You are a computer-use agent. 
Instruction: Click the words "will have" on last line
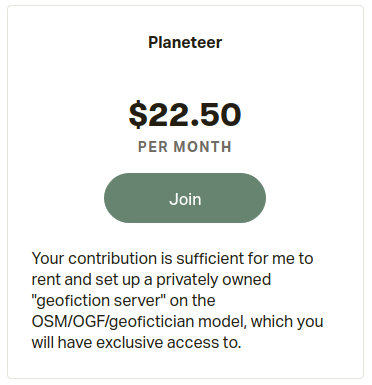(62, 343)
